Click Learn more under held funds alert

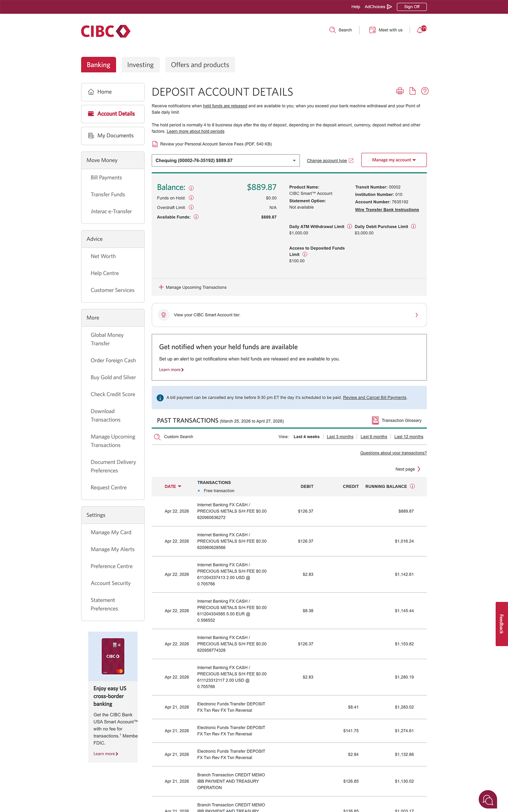click(171, 370)
